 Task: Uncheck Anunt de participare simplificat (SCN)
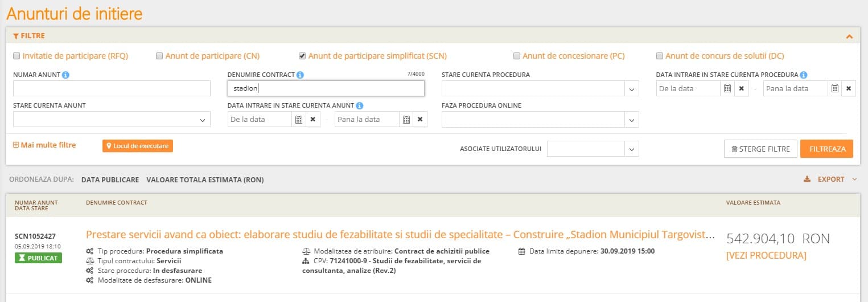point(302,56)
